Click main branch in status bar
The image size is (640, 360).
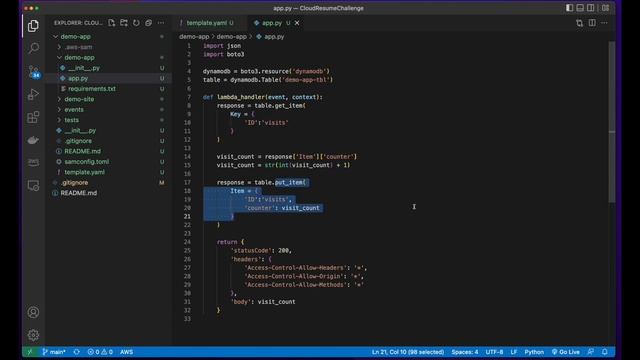click(x=54, y=352)
